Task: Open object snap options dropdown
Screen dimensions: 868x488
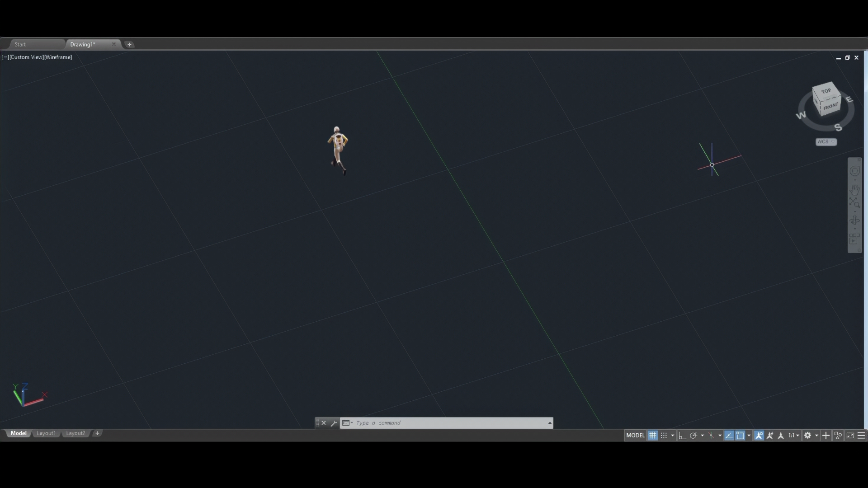Action: pyautogui.click(x=749, y=436)
